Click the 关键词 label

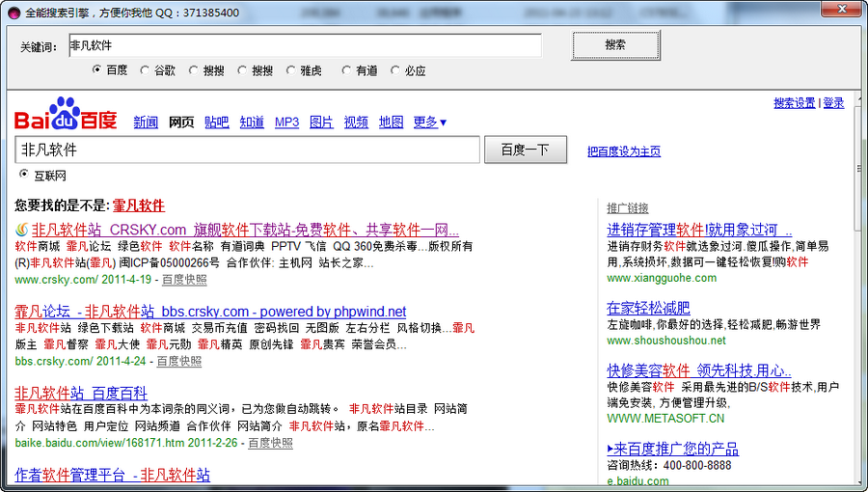click(x=39, y=47)
